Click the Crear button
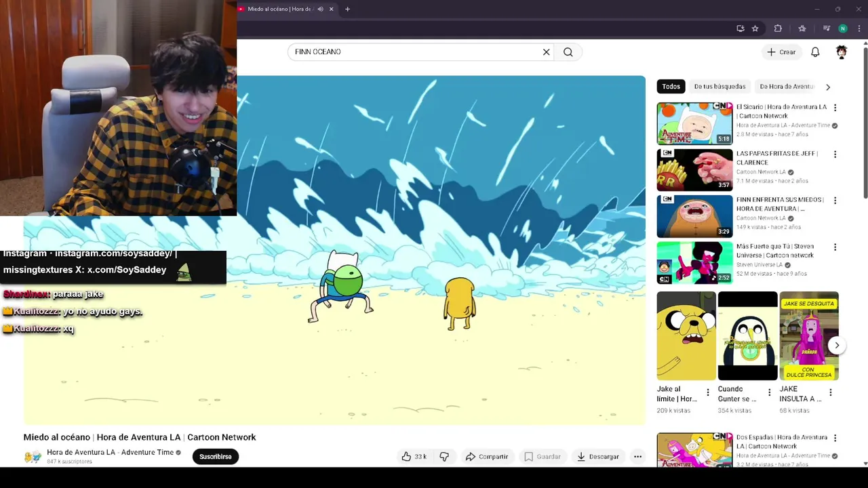Image resolution: width=868 pixels, height=488 pixels. [781, 52]
